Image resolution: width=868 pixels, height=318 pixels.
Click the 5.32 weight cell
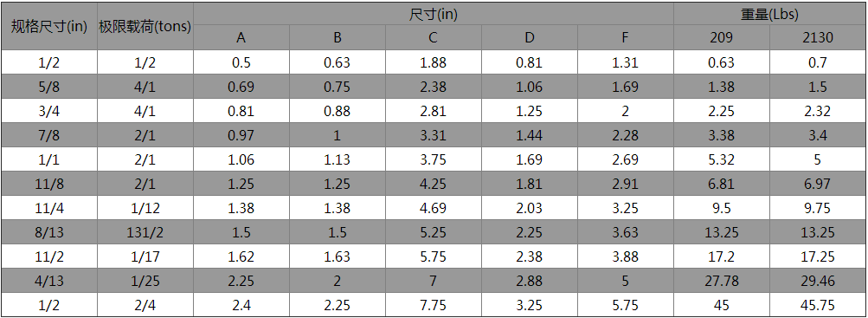[x=721, y=159]
